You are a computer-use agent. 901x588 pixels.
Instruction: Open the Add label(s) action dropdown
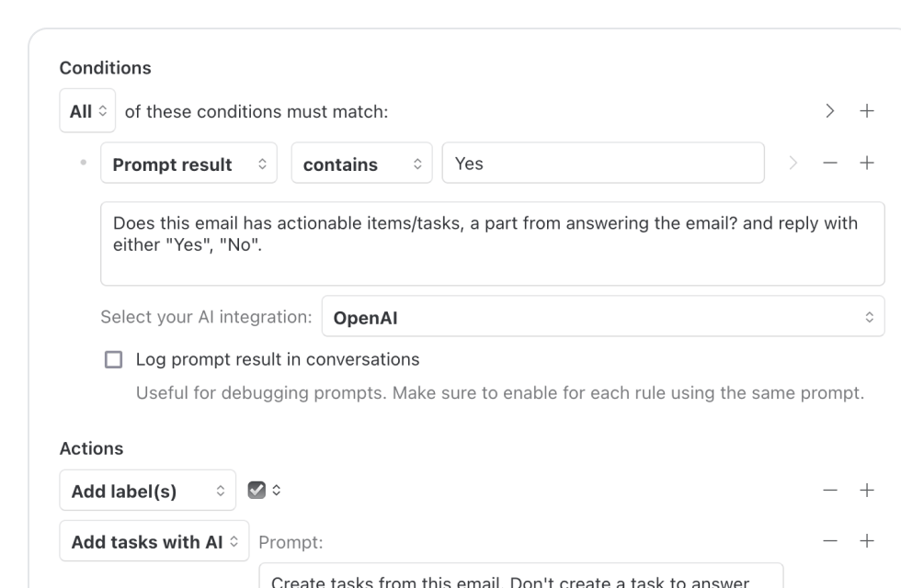pyautogui.click(x=147, y=491)
